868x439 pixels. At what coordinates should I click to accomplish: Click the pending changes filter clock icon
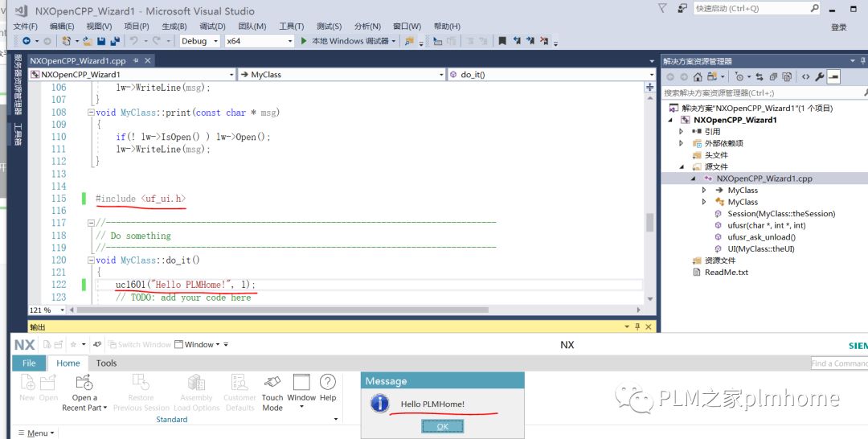(739, 77)
